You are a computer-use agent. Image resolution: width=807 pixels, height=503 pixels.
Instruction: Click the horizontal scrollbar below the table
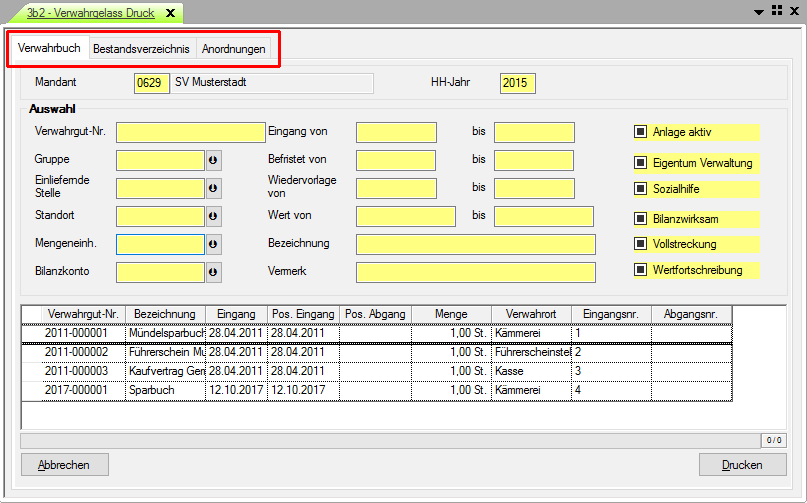click(390, 439)
